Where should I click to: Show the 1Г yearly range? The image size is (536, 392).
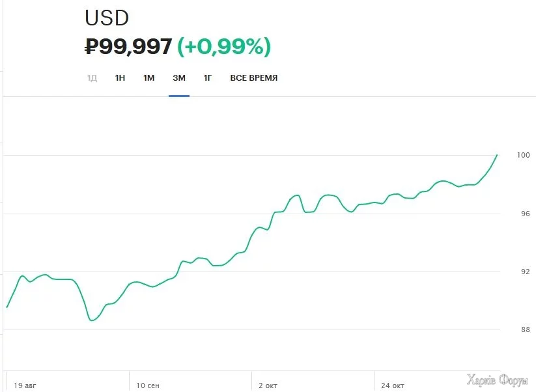208,78
